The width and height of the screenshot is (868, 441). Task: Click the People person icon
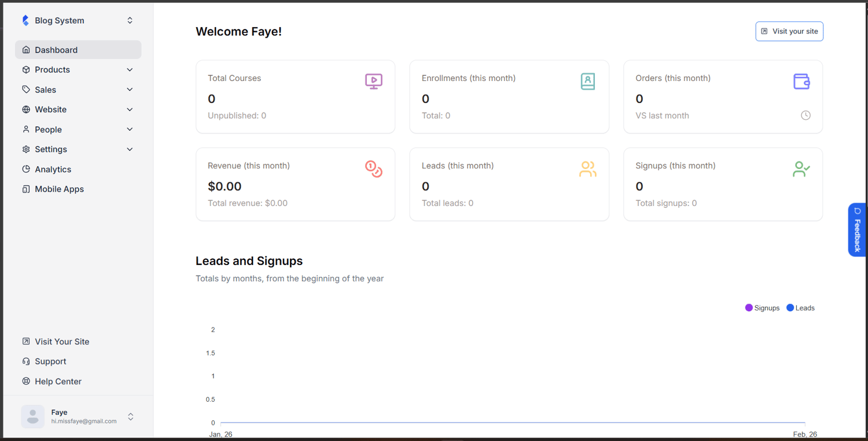[26, 130]
